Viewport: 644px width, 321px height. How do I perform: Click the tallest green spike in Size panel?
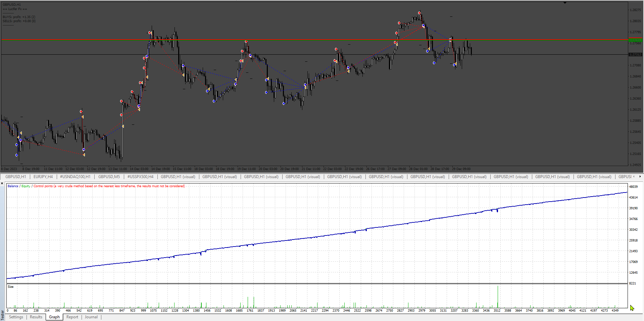(x=498, y=297)
